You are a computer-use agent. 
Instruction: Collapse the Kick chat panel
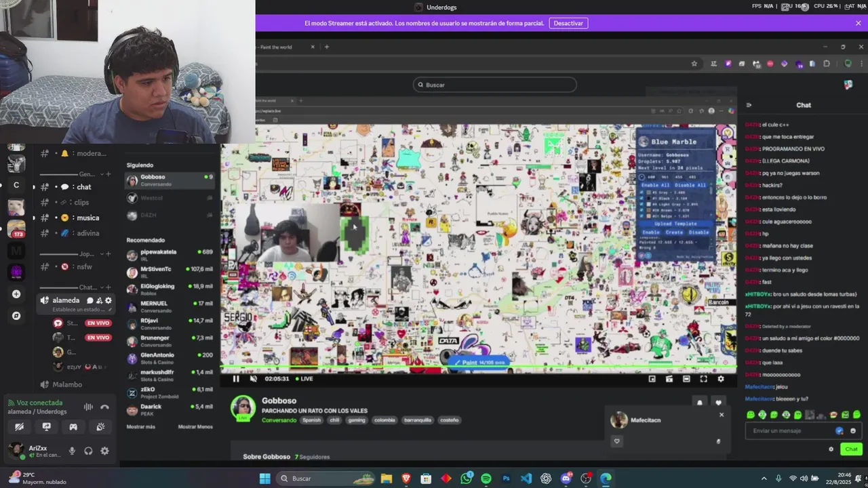pyautogui.click(x=749, y=105)
